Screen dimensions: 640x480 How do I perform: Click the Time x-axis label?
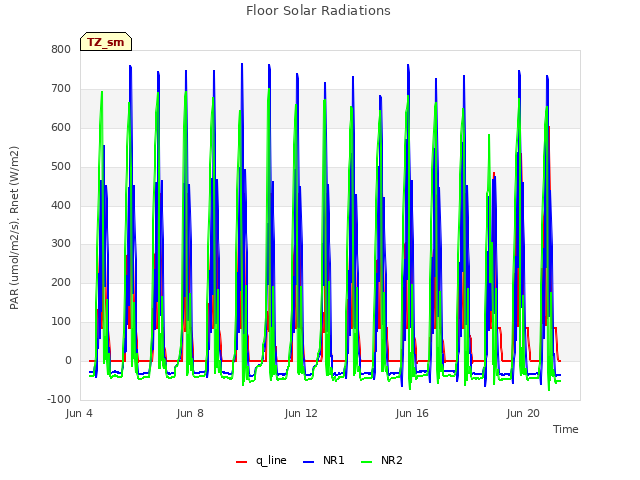tap(566, 429)
